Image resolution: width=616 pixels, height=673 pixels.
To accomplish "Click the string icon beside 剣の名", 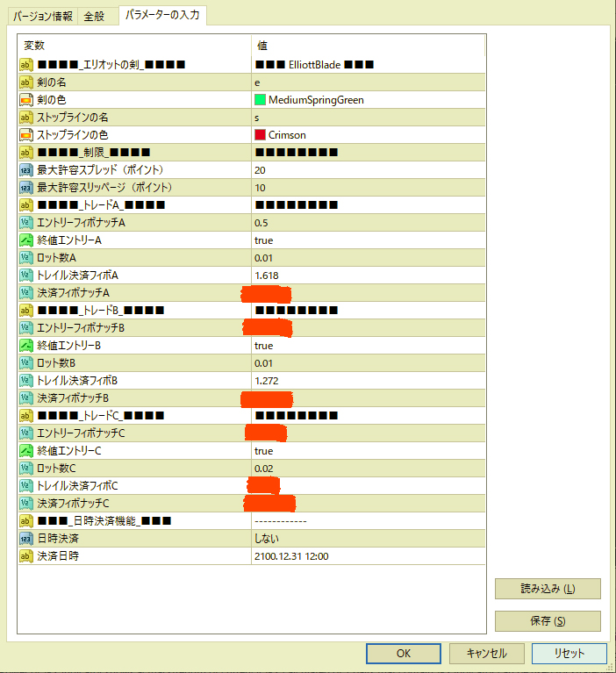I will (x=25, y=82).
